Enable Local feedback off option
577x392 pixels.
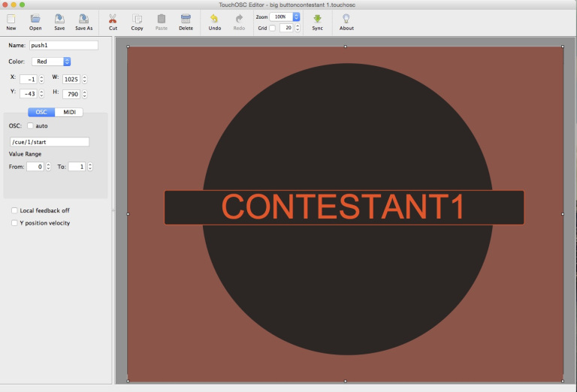[15, 210]
